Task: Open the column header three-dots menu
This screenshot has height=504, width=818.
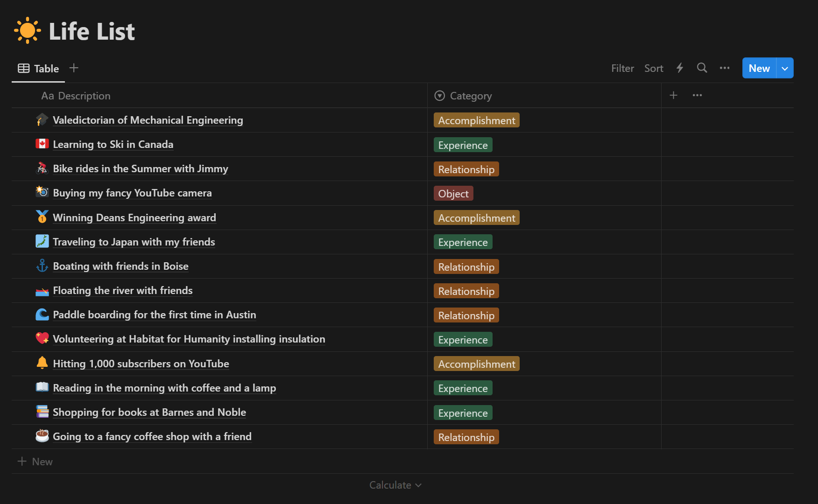Action: (x=697, y=95)
